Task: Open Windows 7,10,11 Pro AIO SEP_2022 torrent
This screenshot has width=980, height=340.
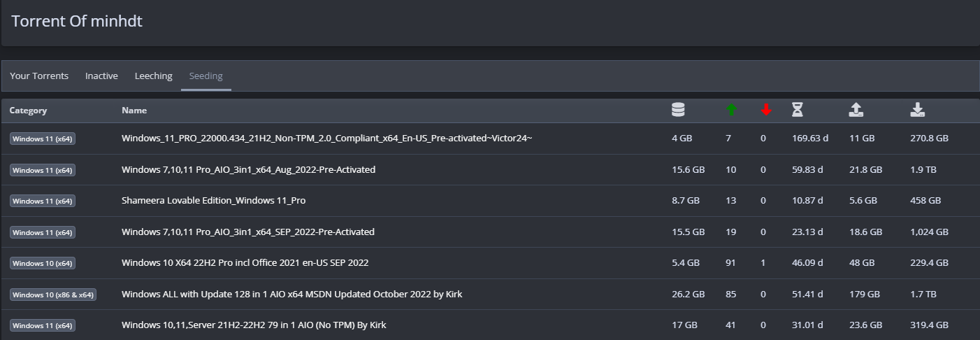Action: coord(248,232)
